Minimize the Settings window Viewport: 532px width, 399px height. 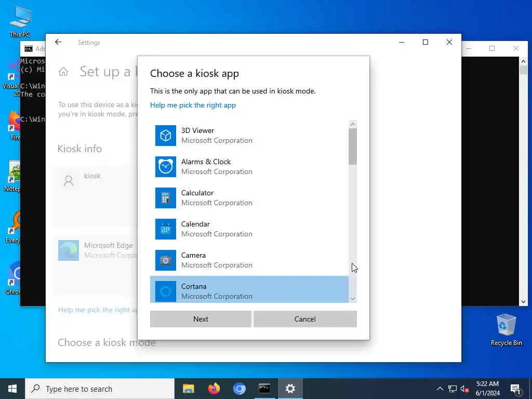[402, 42]
